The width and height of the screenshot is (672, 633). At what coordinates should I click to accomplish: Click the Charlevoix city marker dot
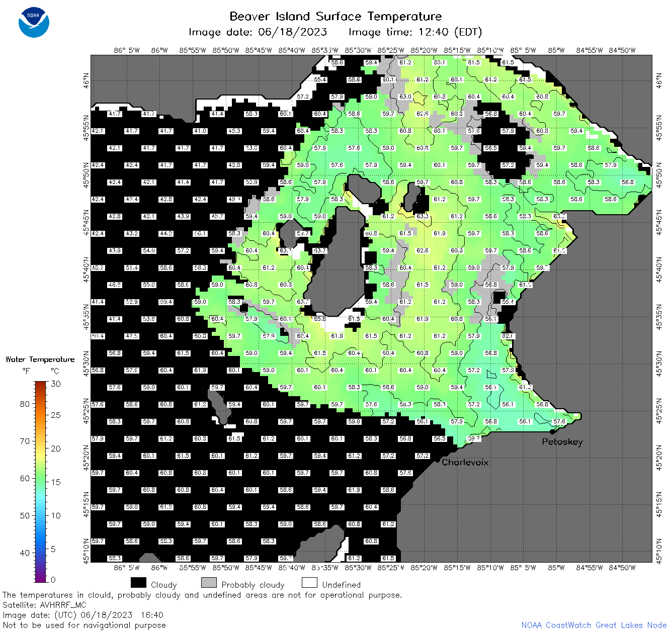coord(438,460)
